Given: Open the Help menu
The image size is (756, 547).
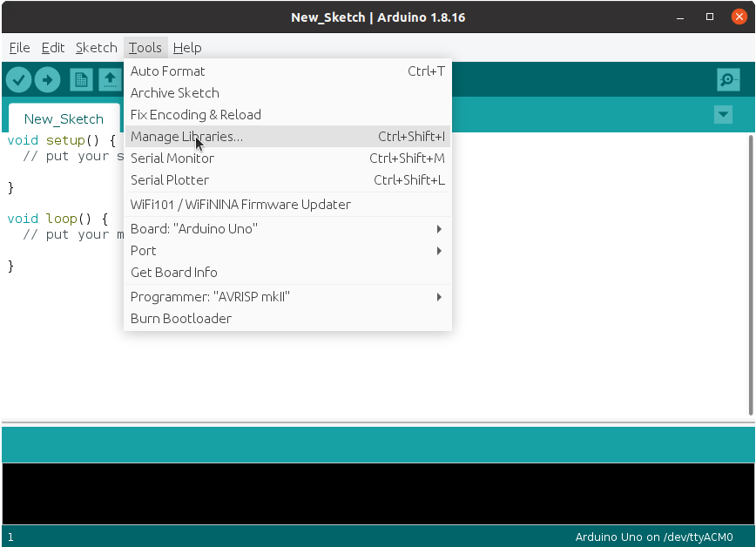Looking at the screenshot, I should point(187,48).
